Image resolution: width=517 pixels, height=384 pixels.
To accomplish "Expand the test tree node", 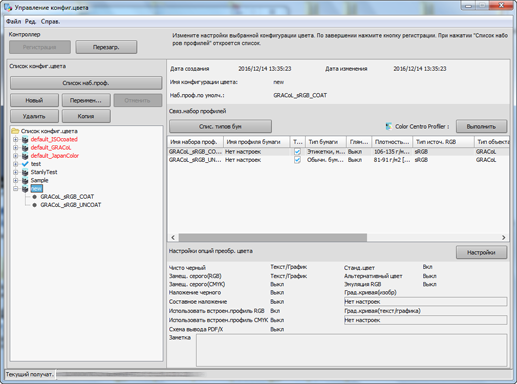I will pyautogui.click(x=16, y=164).
